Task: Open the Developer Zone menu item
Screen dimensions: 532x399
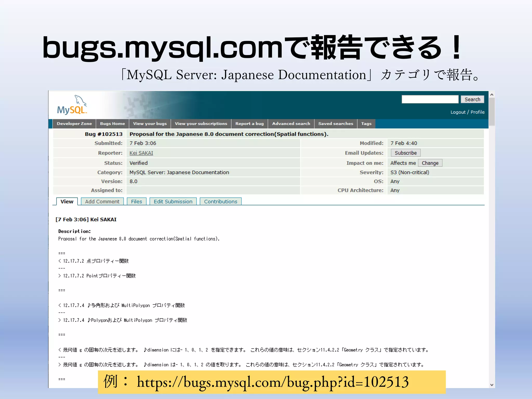Action: coord(74,124)
